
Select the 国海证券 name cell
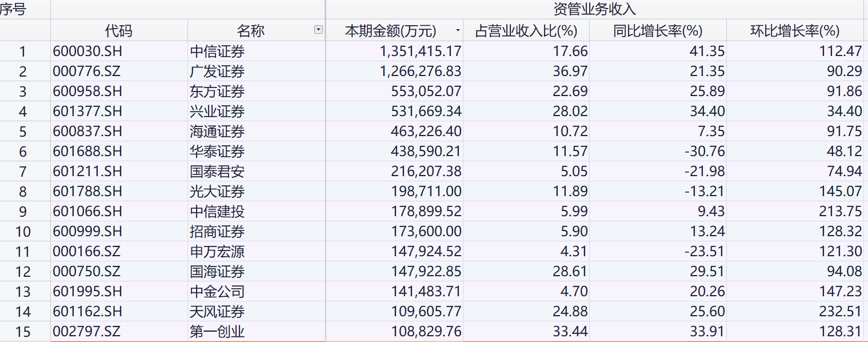click(x=257, y=272)
